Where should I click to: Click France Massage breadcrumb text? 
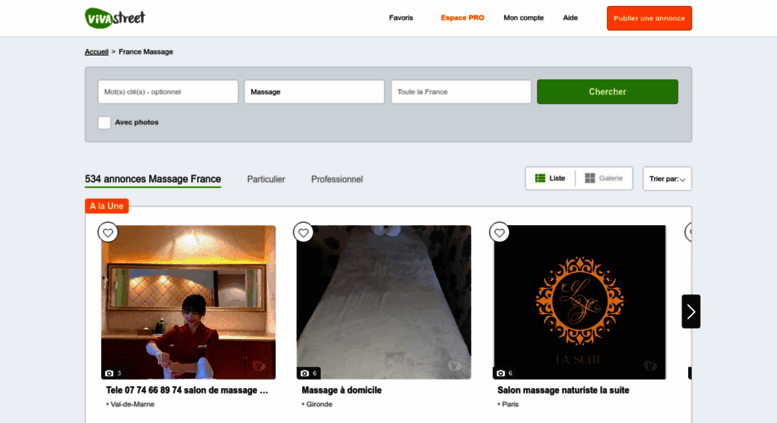point(146,52)
